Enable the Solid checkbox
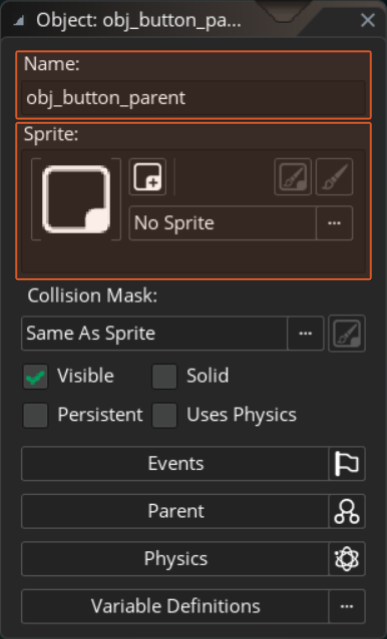Image resolution: width=387 pixels, height=639 pixels. point(165,377)
